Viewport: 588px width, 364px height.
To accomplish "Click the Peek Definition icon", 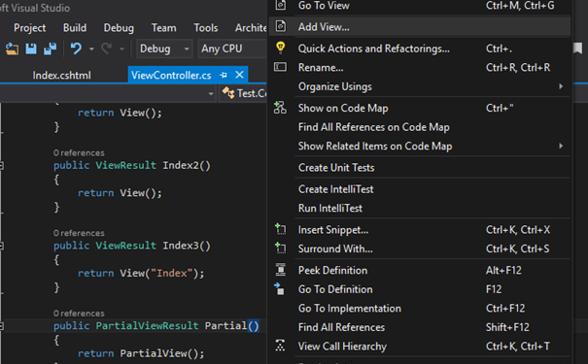I will click(281, 270).
